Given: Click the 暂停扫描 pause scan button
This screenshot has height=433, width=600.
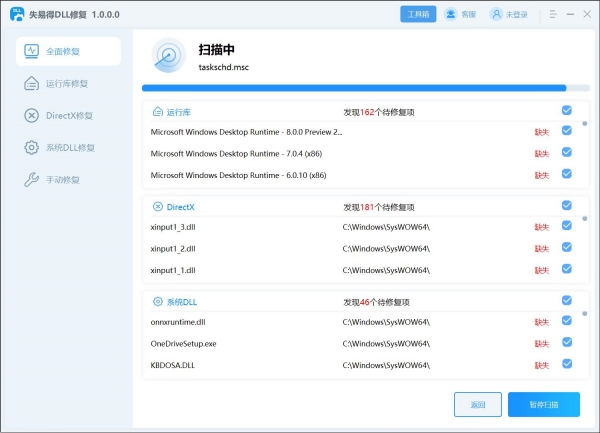Looking at the screenshot, I should click(544, 404).
